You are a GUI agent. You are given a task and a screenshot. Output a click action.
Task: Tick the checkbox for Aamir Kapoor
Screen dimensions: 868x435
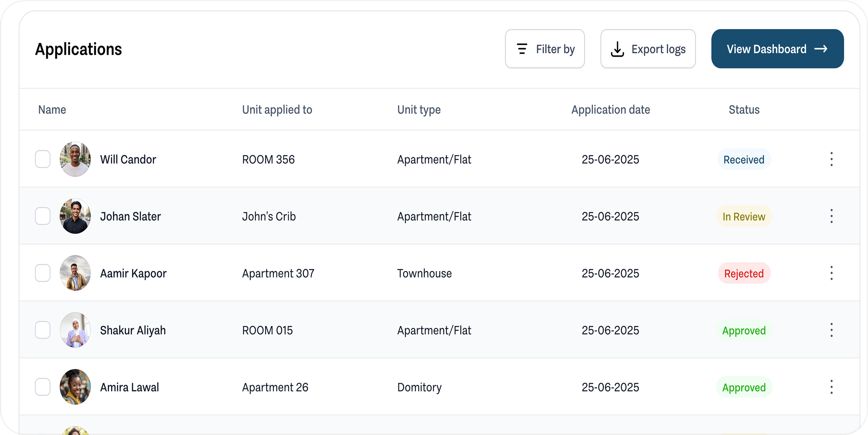(43, 273)
